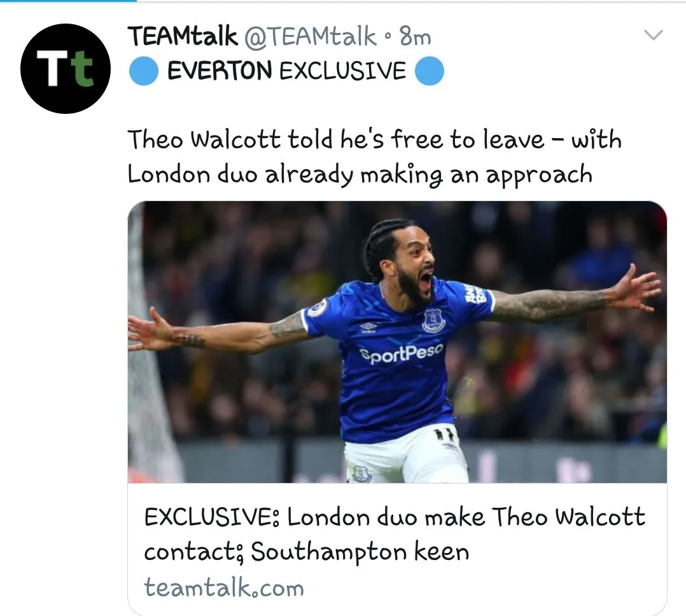This screenshot has height=616, width=686.
Task: Click the Everton crest on the shirt
Action: point(433,320)
